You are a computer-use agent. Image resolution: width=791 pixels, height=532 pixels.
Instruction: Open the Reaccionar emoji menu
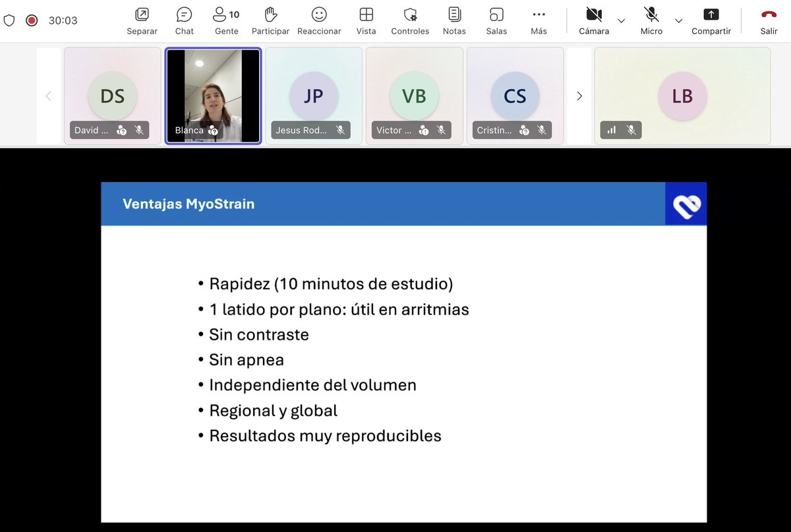319,21
